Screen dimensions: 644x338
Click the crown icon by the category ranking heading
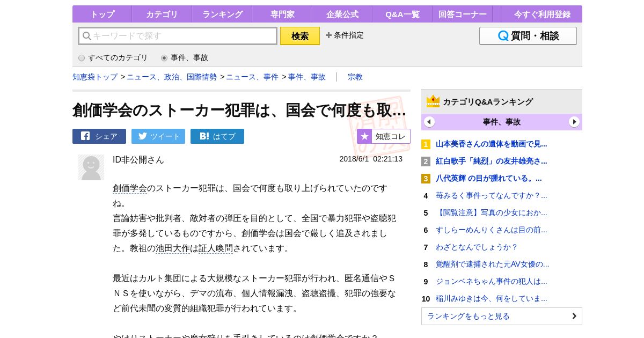coord(433,101)
